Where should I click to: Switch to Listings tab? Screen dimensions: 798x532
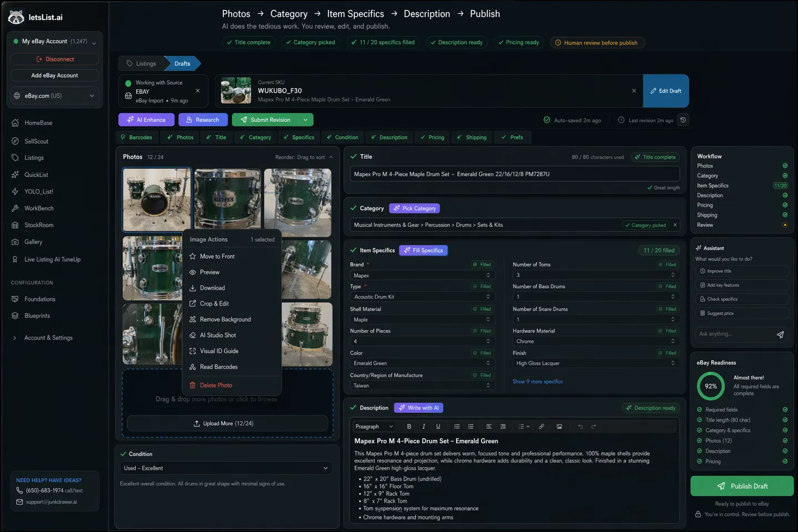pos(142,64)
